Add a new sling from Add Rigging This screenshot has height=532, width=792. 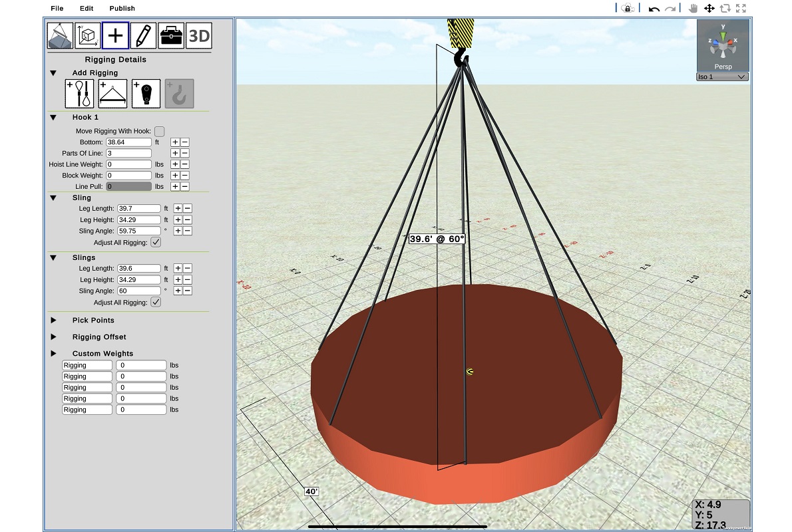[78, 93]
